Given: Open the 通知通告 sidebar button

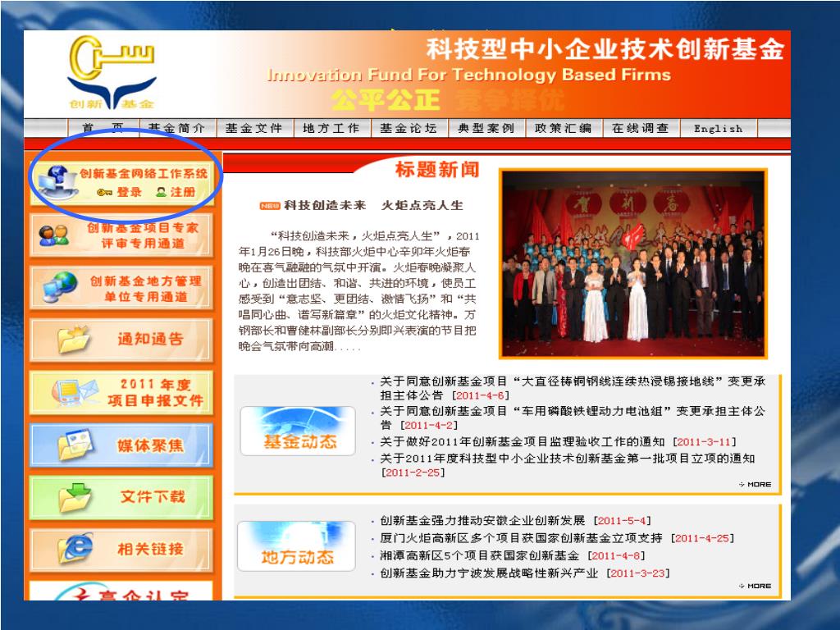Looking at the screenshot, I should (121, 340).
